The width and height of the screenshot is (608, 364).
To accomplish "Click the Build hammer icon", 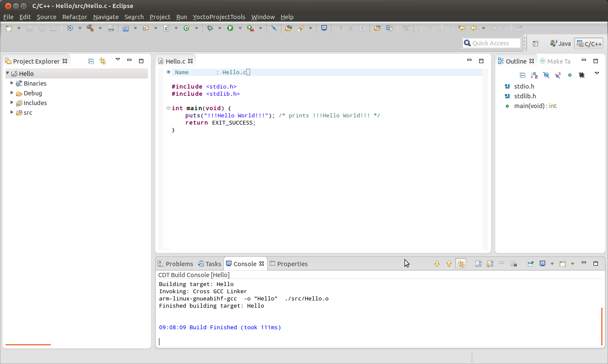I will coord(90,28).
